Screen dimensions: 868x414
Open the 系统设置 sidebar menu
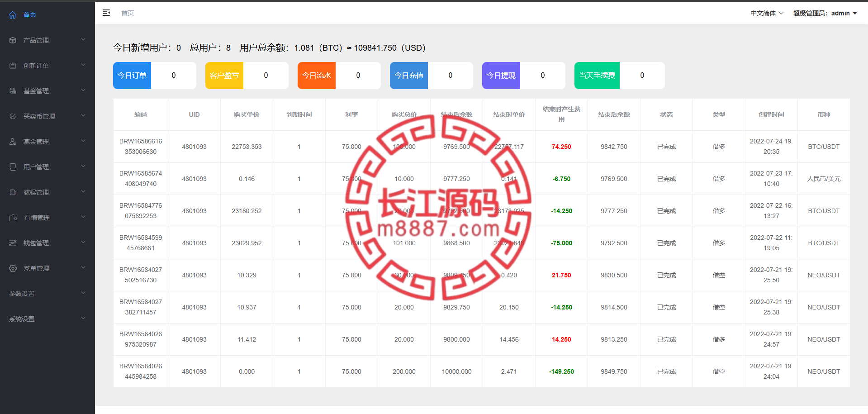tap(47, 319)
